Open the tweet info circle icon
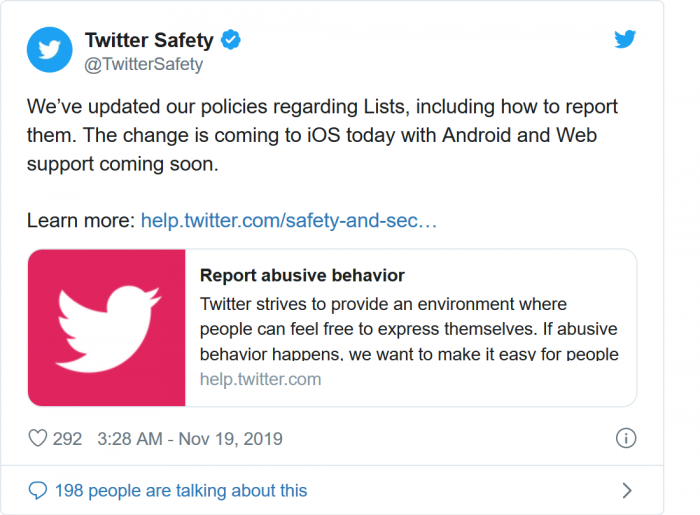The width and height of the screenshot is (700, 515). coord(626,438)
